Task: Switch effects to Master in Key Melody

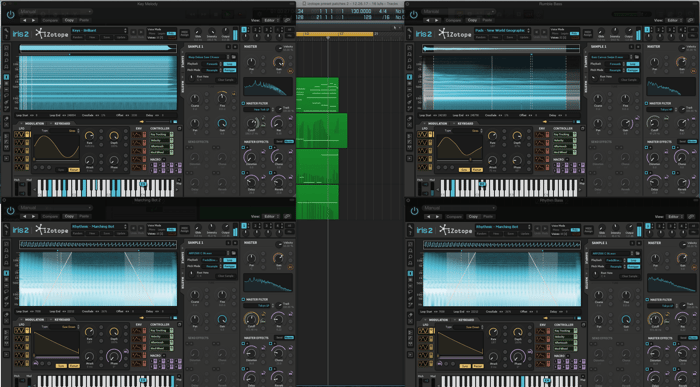Action: coord(289,141)
